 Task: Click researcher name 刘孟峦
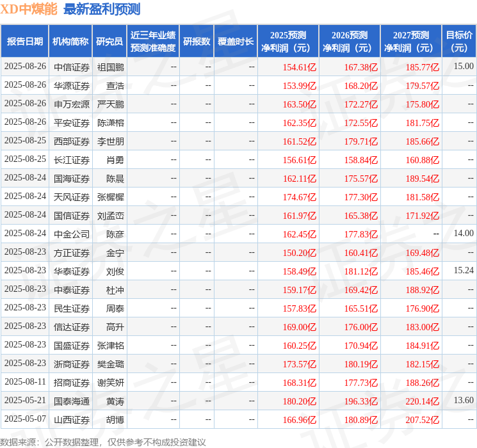tap(110, 216)
